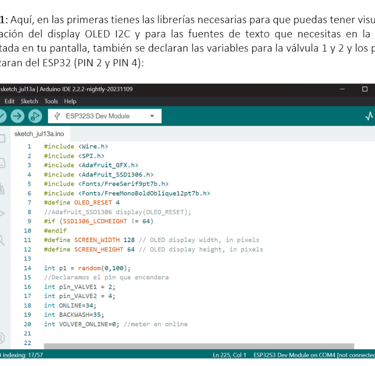Open the Tools menu
This screenshot has height=366, width=375.
pyautogui.click(x=51, y=101)
